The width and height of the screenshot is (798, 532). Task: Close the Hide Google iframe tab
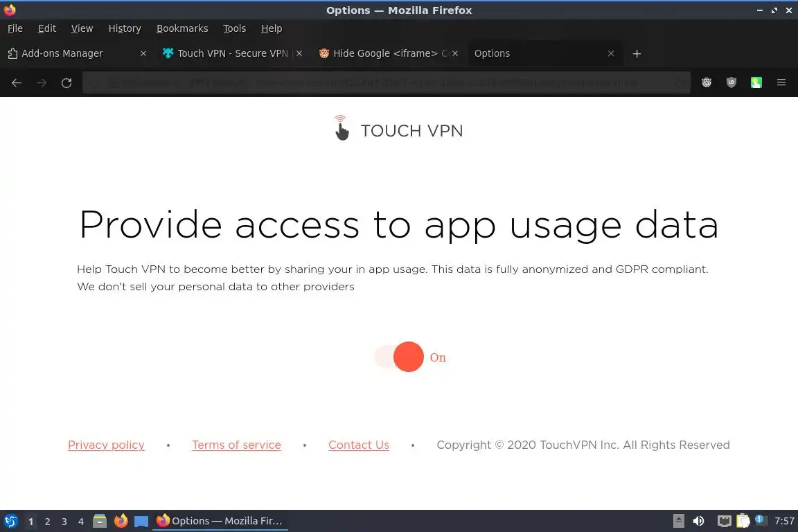point(455,53)
